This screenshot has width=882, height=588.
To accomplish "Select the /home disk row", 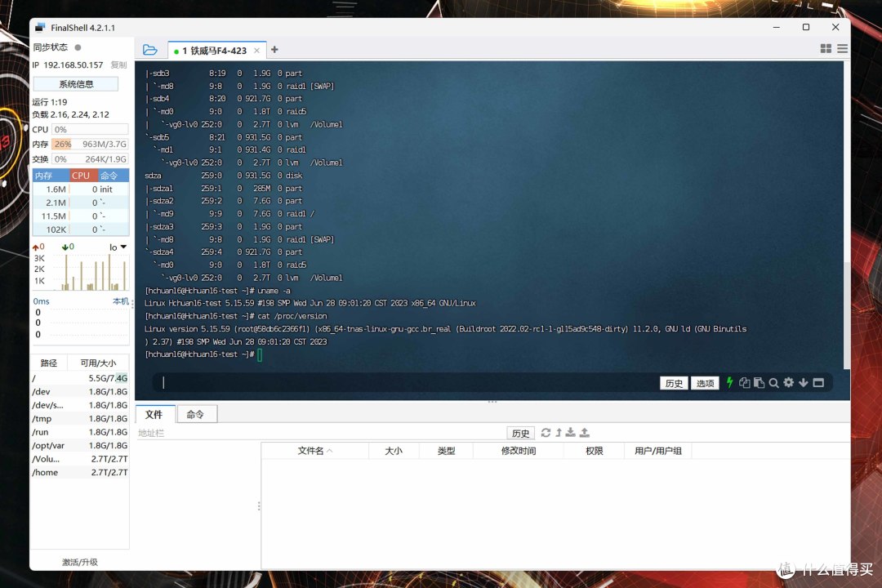I will 79,473.
